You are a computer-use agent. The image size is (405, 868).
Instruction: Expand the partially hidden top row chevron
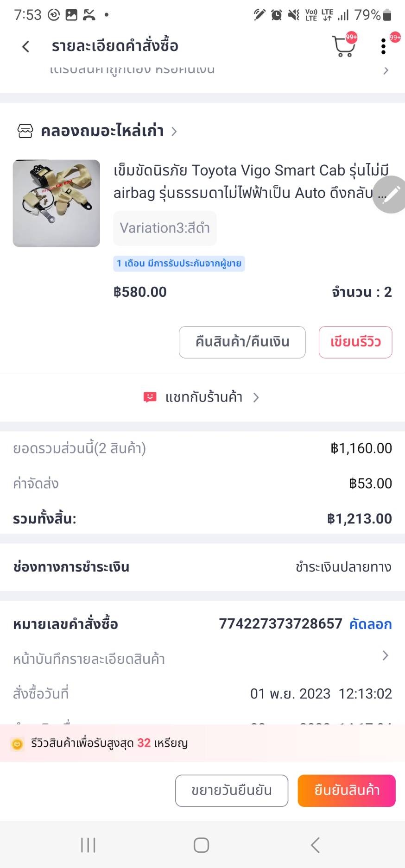[386, 71]
